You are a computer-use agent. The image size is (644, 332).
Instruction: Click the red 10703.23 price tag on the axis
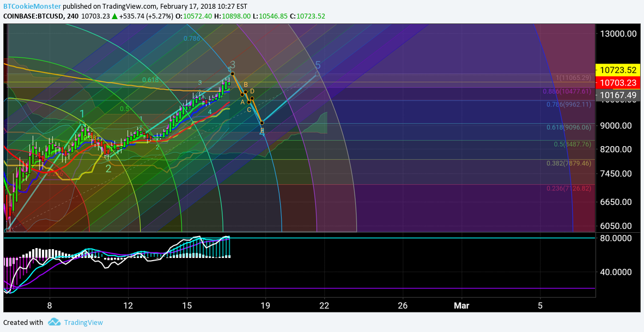618,82
